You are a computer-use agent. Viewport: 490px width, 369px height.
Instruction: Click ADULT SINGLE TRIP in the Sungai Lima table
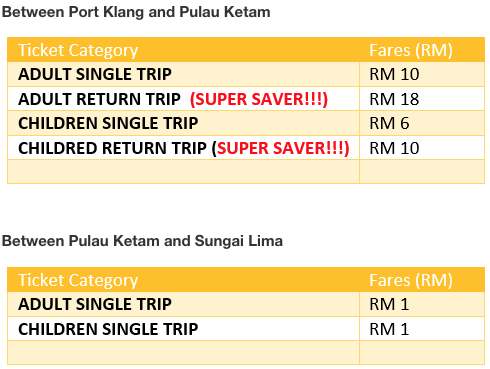(95, 304)
